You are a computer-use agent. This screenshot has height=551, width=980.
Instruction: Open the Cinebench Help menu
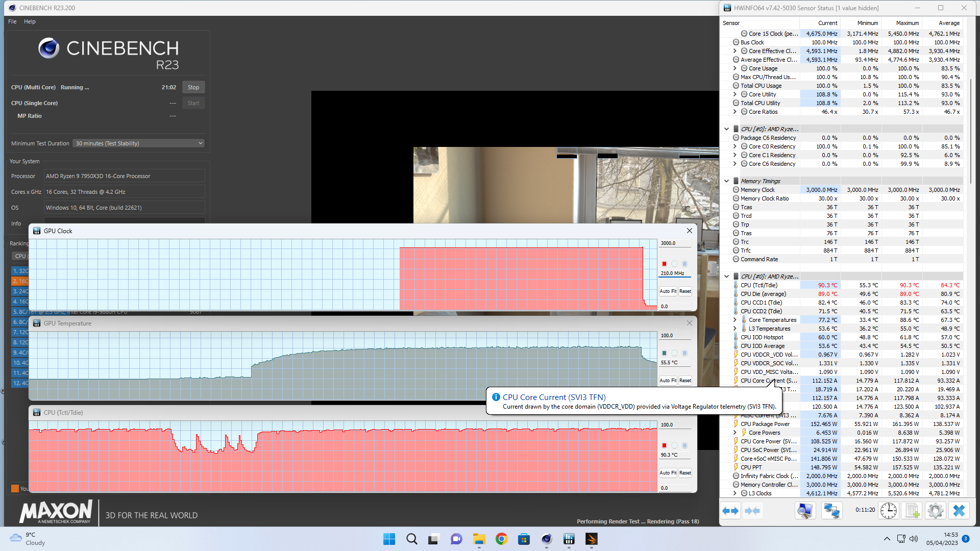[30, 21]
